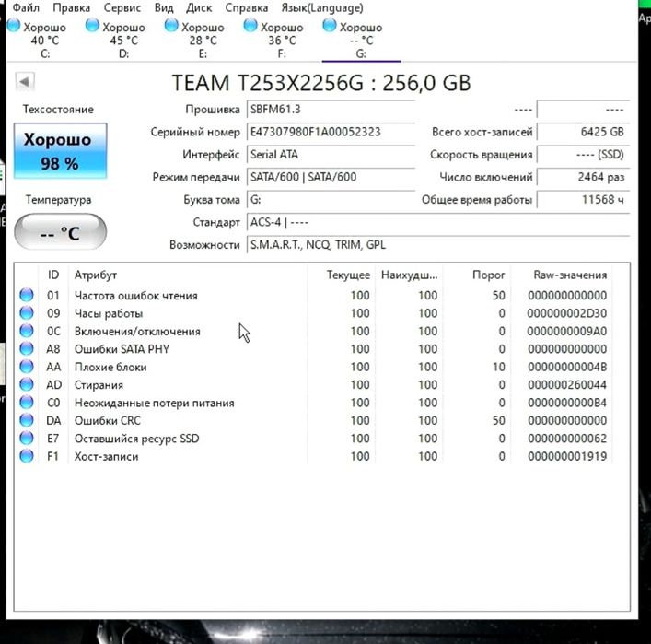
Task: Click status orb for Оставшийся ресурс SSD
Action: tap(27, 438)
